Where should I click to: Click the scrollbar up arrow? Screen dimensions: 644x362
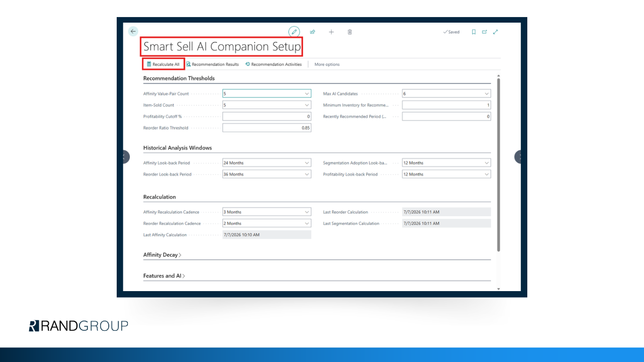coord(499,75)
